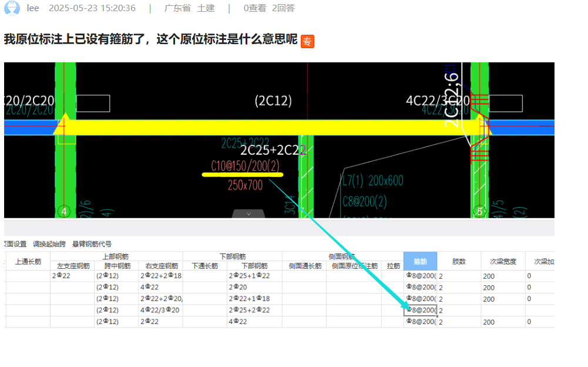The image size is (588, 367).
Task: Click the table cell 2⌽25+2⌽22
Action: coord(254,311)
